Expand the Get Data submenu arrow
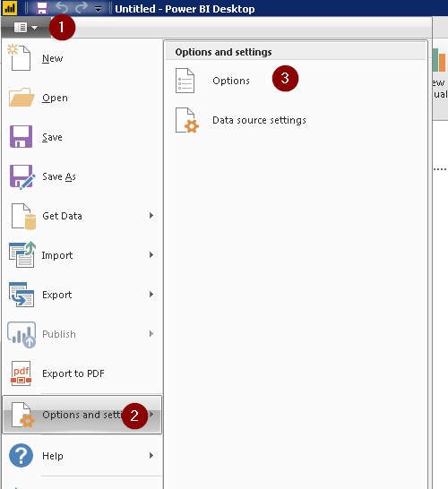This screenshot has width=448, height=489. [151, 216]
